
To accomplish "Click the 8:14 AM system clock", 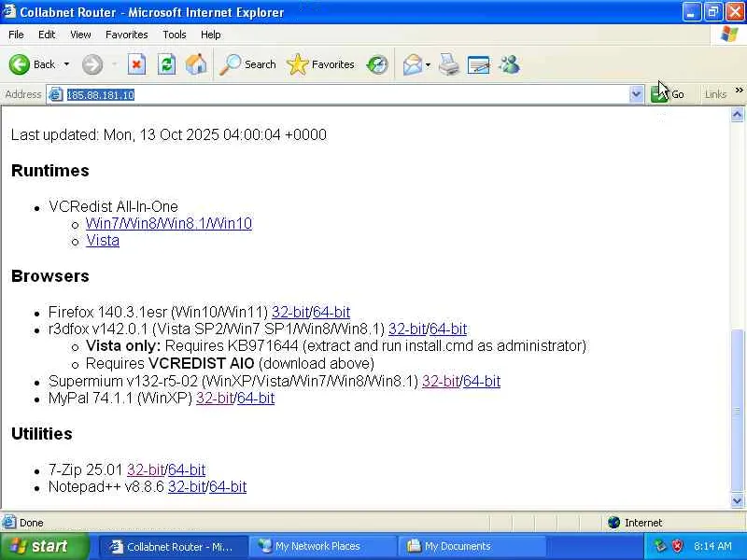I will pyautogui.click(x=712, y=546).
